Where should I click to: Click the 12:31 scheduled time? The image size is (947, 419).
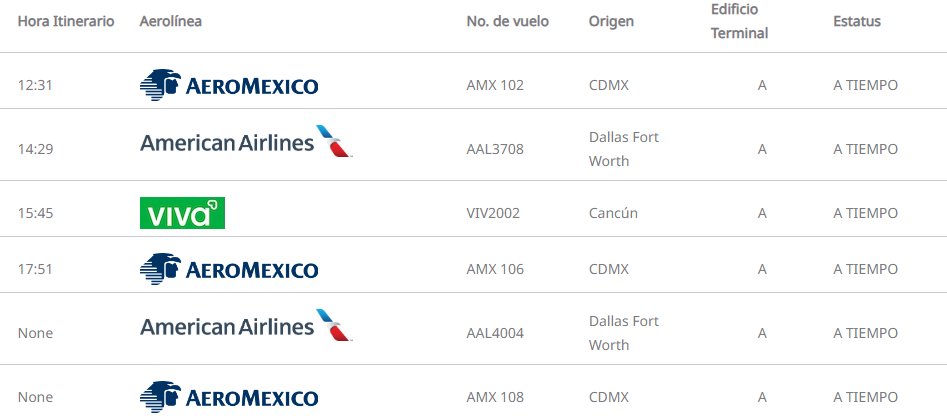(34, 85)
